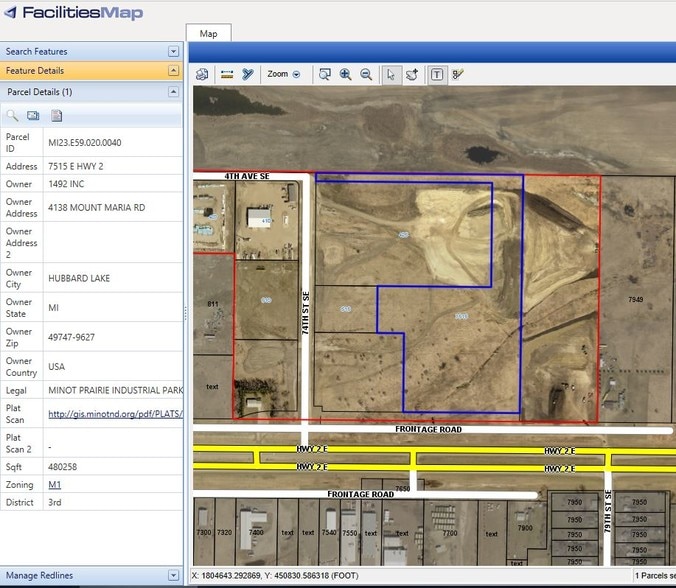Screen dimensions: 676x588
Task: Open the Manage Redlines panel
Action: (173, 575)
